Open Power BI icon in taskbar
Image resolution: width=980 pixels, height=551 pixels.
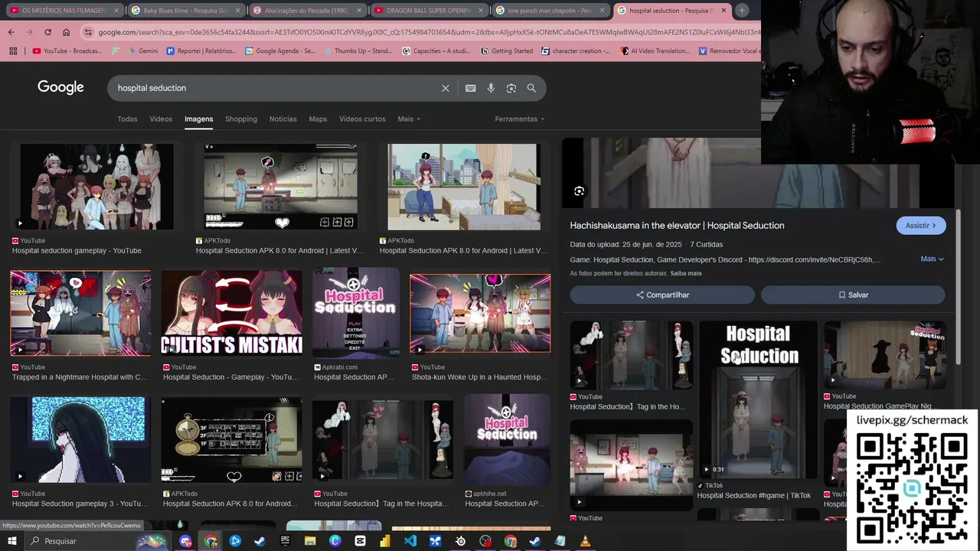pyautogui.click(x=385, y=541)
